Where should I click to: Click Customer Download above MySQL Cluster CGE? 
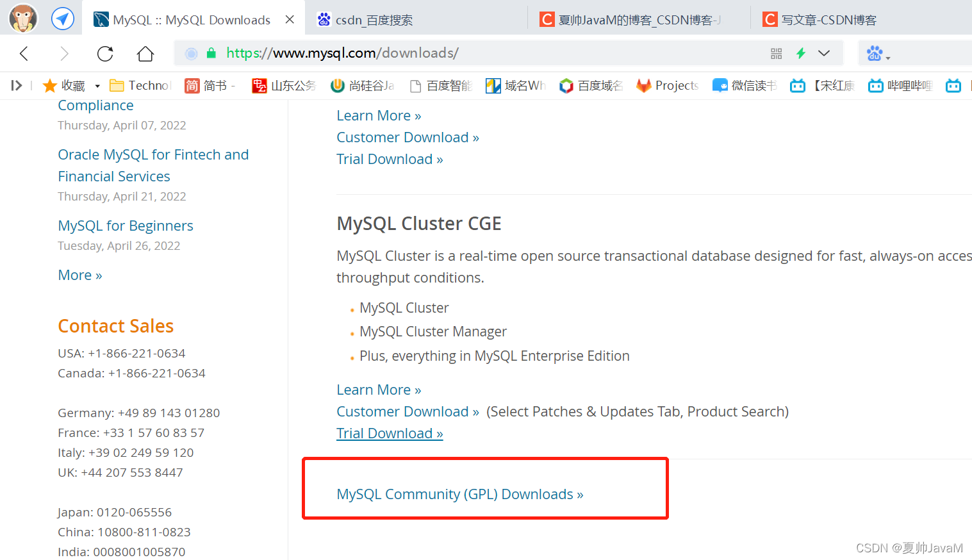[x=408, y=137]
